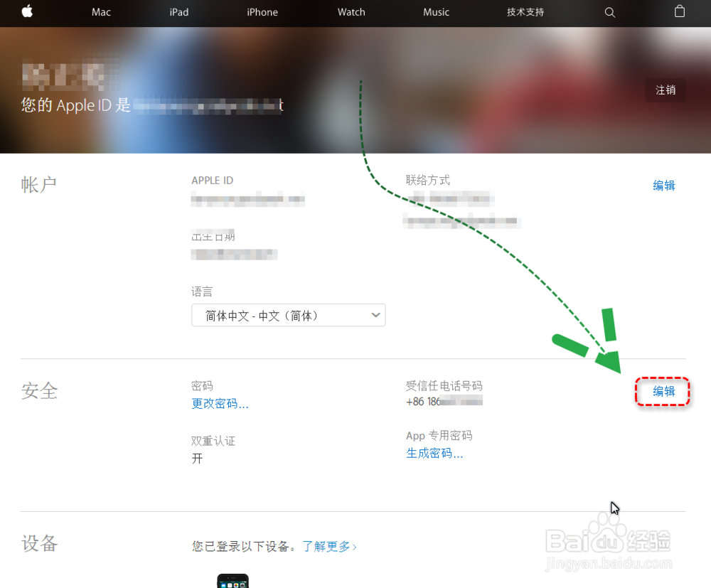Click the 帐户 section heading
Viewport: 711px width, 588px height.
coord(39,185)
